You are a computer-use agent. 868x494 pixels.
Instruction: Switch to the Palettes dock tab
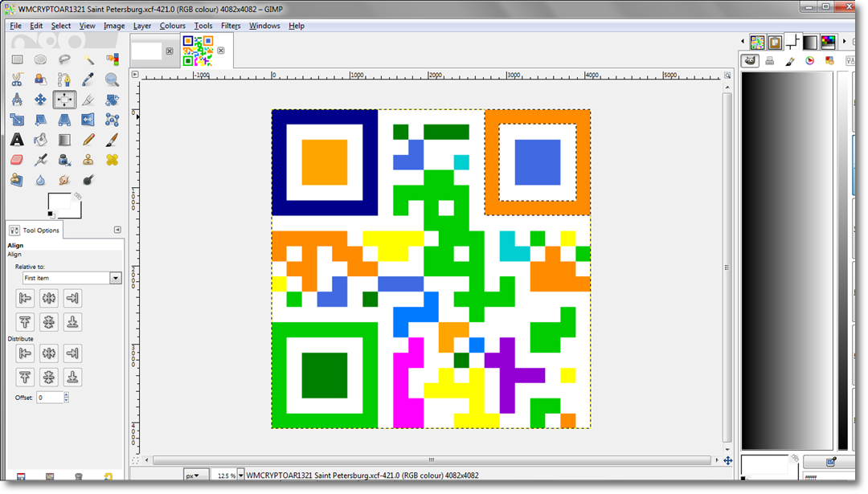pyautogui.click(x=828, y=42)
